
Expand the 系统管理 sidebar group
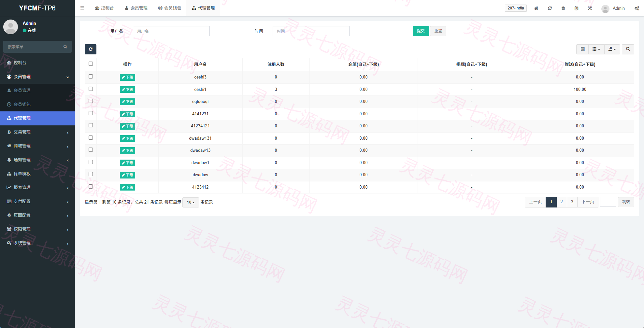point(37,243)
